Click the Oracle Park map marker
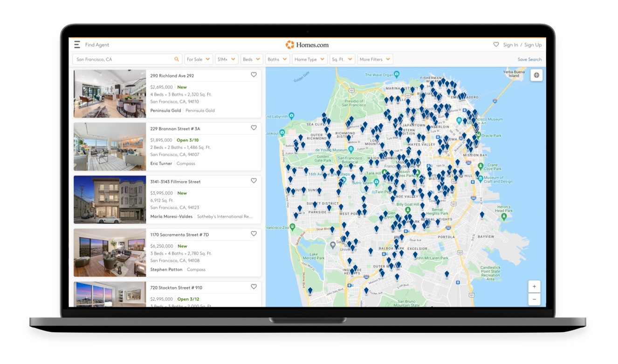Screen dimensions: 618x364 [x=478, y=135]
